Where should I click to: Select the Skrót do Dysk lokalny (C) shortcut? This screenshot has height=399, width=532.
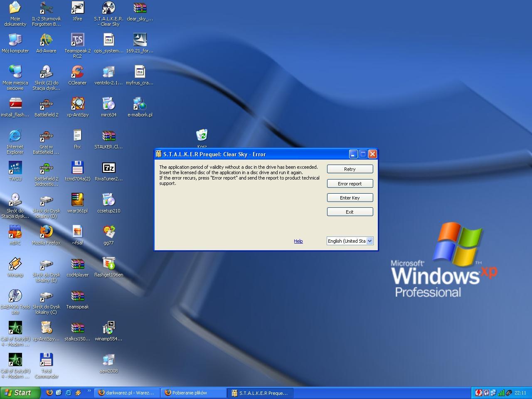pos(46,302)
